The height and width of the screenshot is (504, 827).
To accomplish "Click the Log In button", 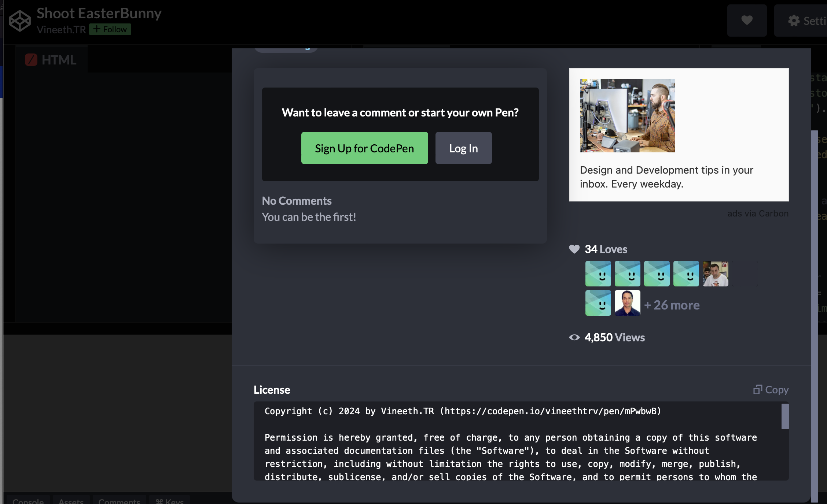I will tap(463, 148).
